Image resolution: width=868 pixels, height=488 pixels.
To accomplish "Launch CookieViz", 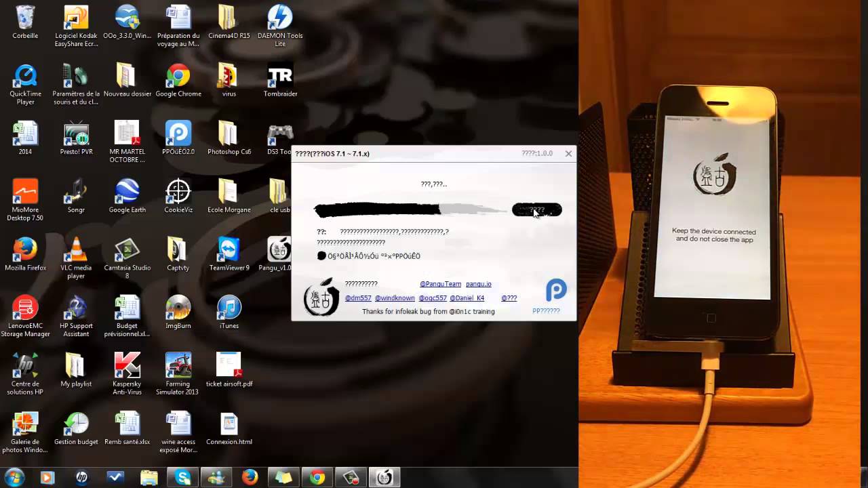I will [178, 197].
